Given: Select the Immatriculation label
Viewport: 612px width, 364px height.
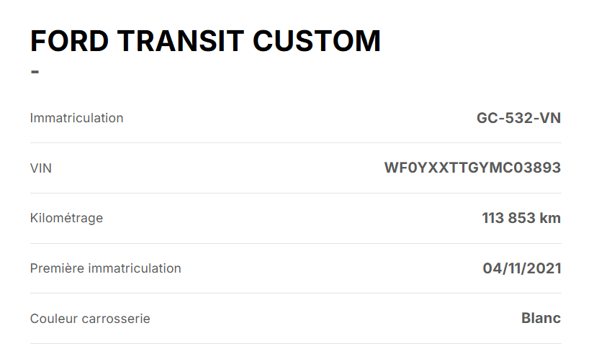Looking at the screenshot, I should pos(76,118).
